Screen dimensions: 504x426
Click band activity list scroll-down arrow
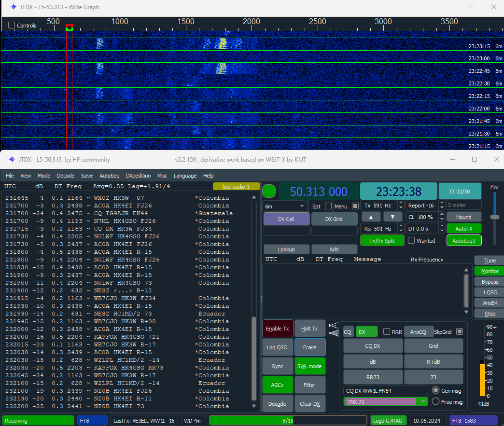253,406
